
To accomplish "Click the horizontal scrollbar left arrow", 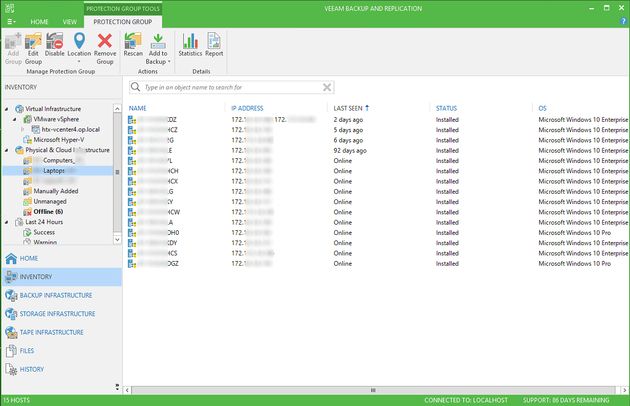I will coord(127,390).
